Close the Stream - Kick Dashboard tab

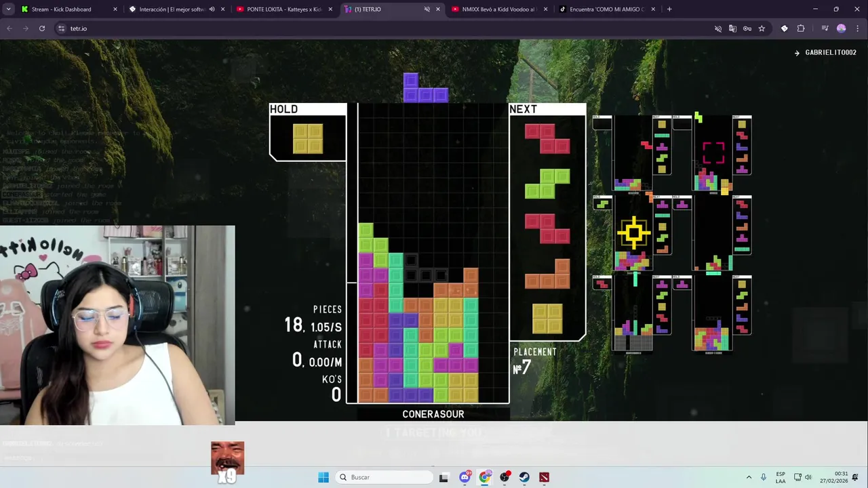(115, 9)
